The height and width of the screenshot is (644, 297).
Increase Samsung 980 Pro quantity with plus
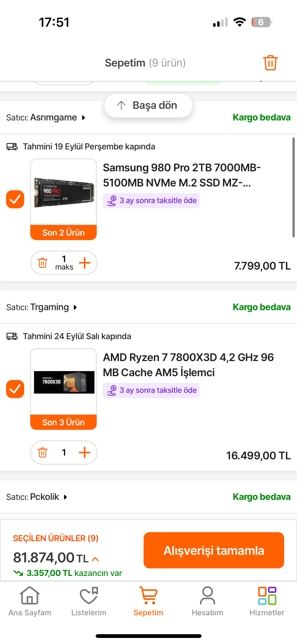coord(85,263)
